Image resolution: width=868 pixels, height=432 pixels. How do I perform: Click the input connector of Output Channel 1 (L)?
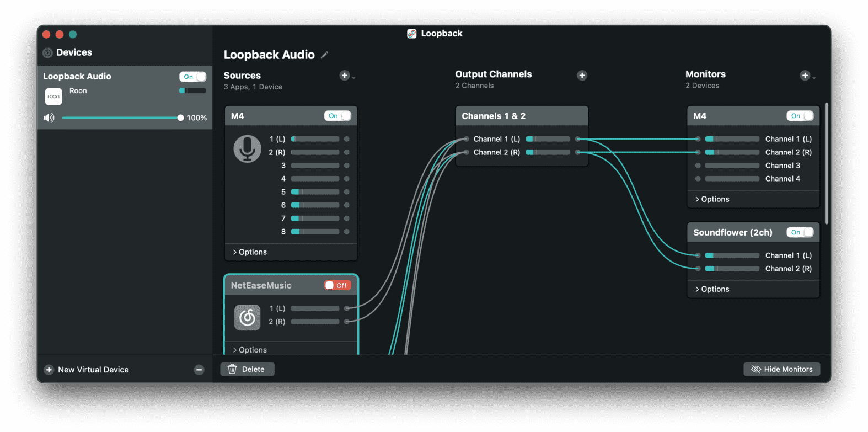tap(466, 139)
